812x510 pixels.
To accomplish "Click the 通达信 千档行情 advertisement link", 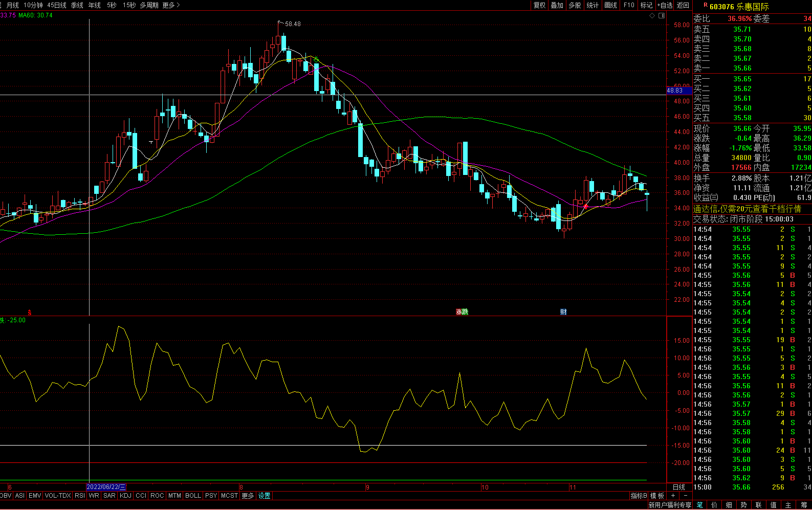I will 747,209.
